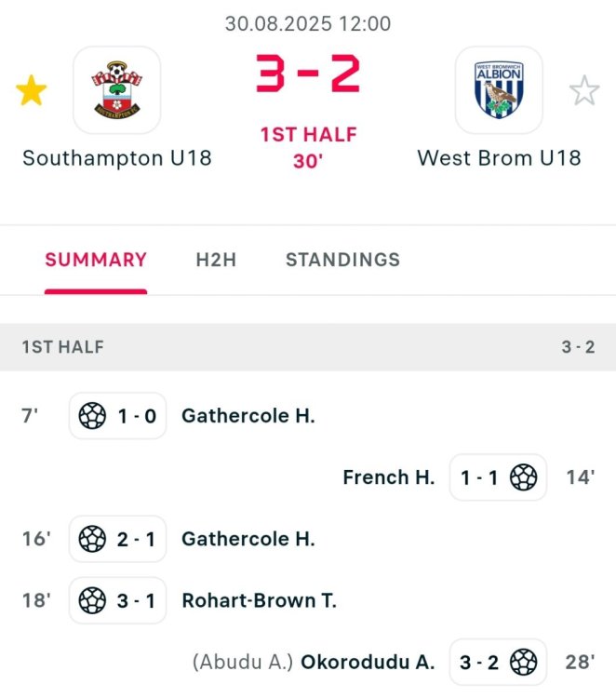Click the 28' goal ball icon
This screenshot has width=616, height=698.
point(524,662)
